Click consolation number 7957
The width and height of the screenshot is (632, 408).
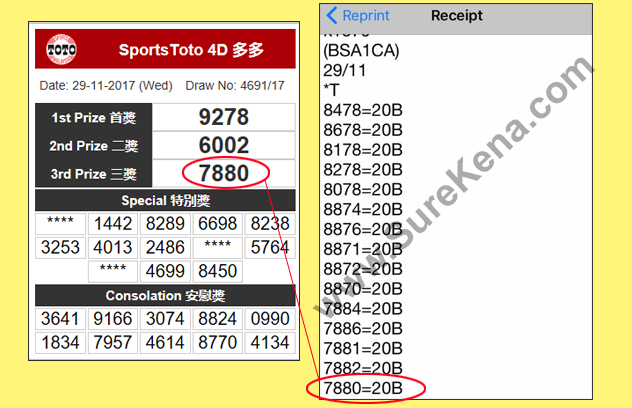point(113,343)
